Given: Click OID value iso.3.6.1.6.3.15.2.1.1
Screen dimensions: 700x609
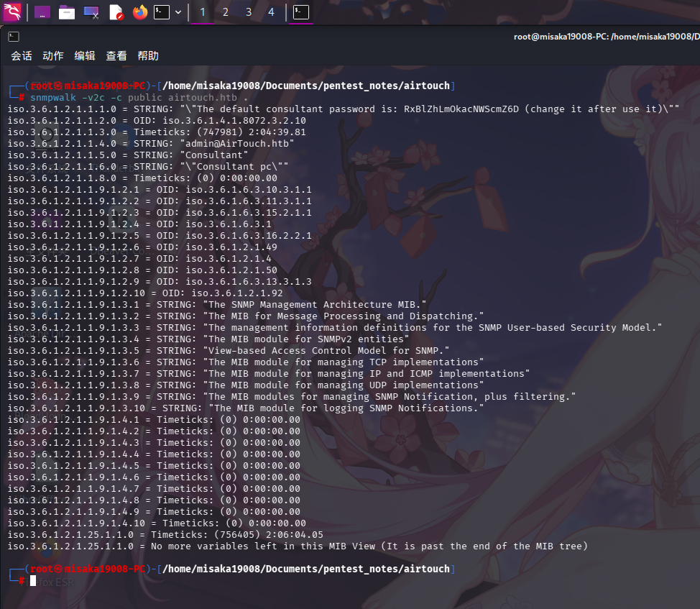Looking at the screenshot, I should (x=249, y=213).
